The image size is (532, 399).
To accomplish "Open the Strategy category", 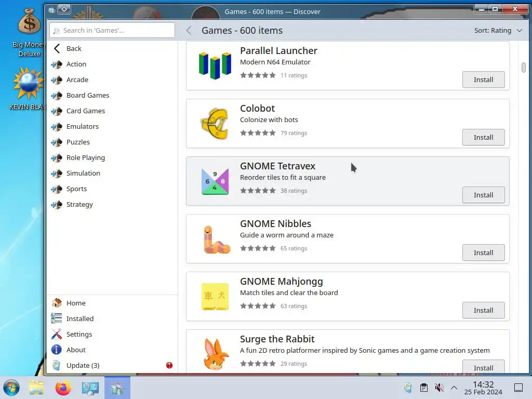I will (x=112, y=205).
